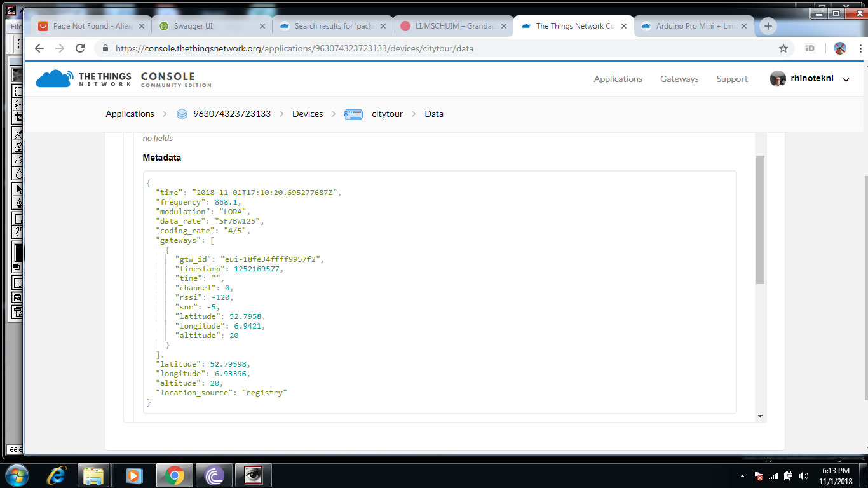Click the scrollbar down arrow
Screen dimensions: 868x488
point(760,416)
